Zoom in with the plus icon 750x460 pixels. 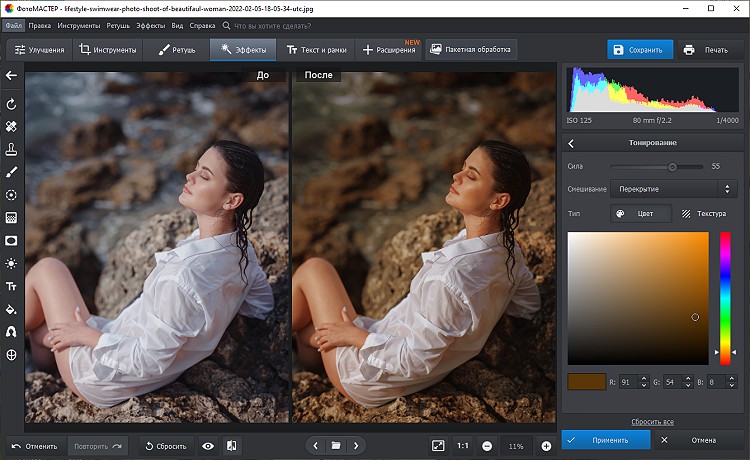point(546,445)
